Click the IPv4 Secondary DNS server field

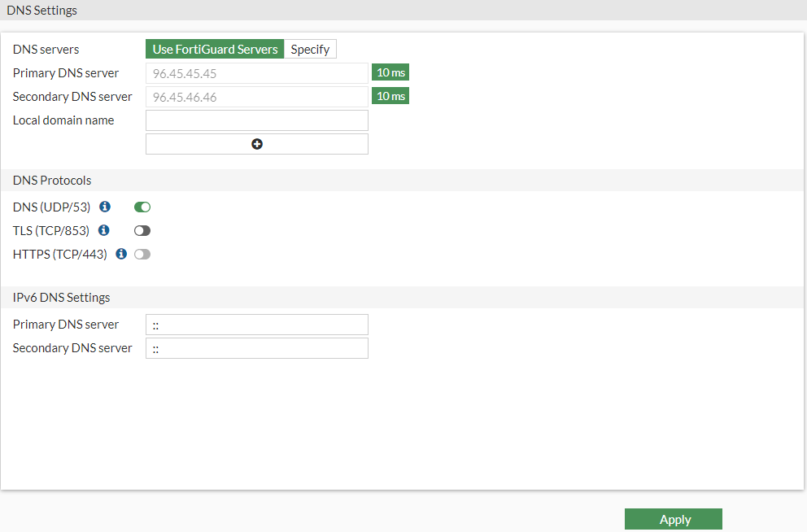(257, 97)
